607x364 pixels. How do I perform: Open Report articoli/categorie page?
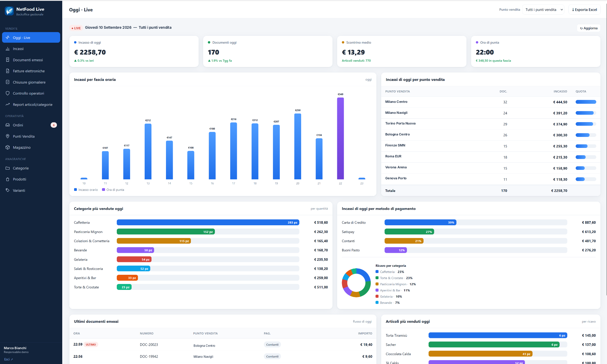click(31, 105)
